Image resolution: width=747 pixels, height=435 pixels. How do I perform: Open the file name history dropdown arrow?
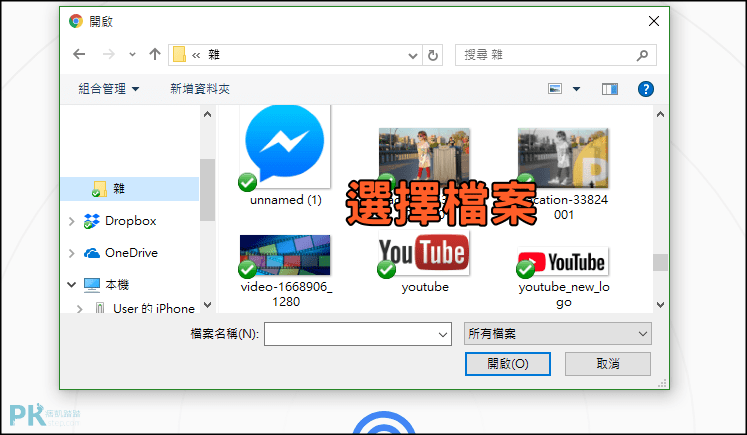[x=443, y=334]
